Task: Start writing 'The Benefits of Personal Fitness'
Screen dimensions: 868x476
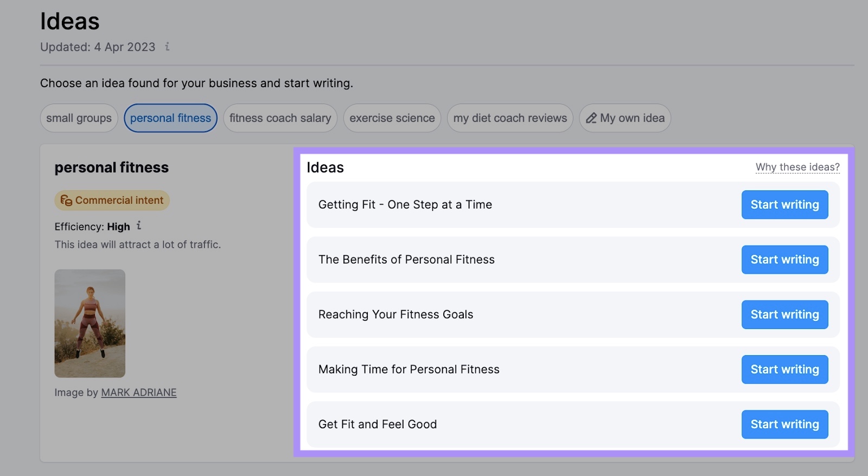Action: coord(784,260)
